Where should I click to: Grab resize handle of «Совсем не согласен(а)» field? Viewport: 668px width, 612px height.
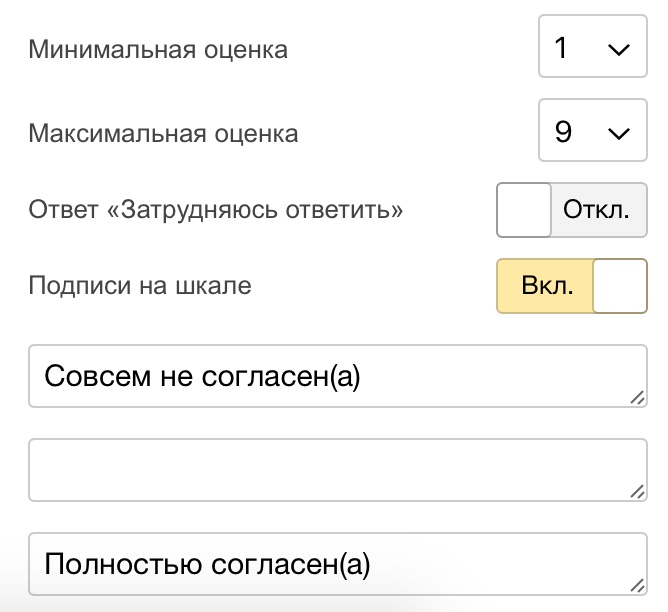[638, 398]
